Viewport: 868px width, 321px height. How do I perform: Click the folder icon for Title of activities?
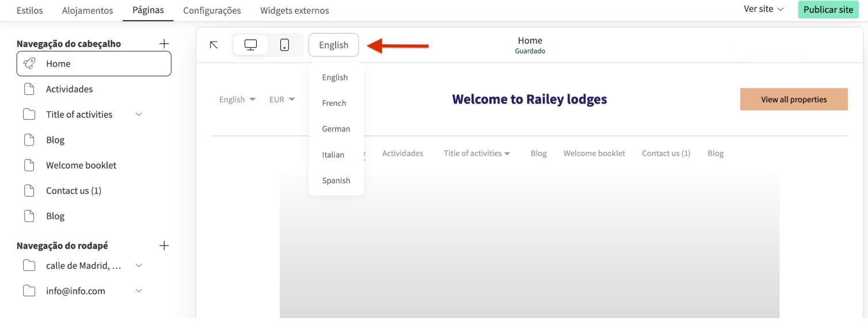pyautogui.click(x=29, y=114)
